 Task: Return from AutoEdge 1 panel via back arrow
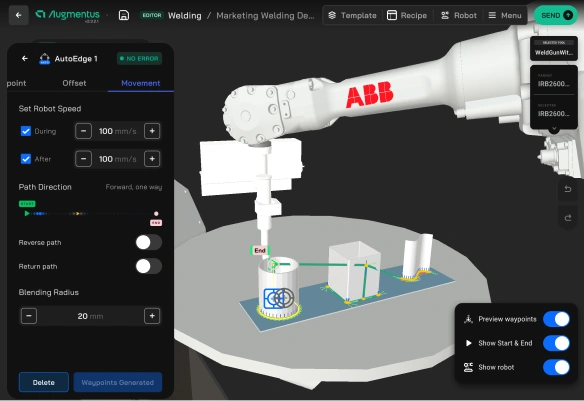(x=25, y=58)
